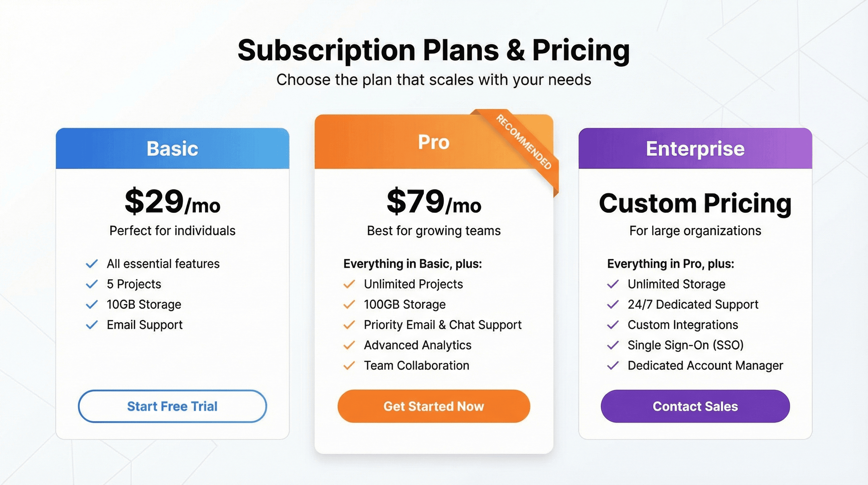Click Get Started Now on Pro plan
Viewport: 868px width, 485px height.
point(434,406)
